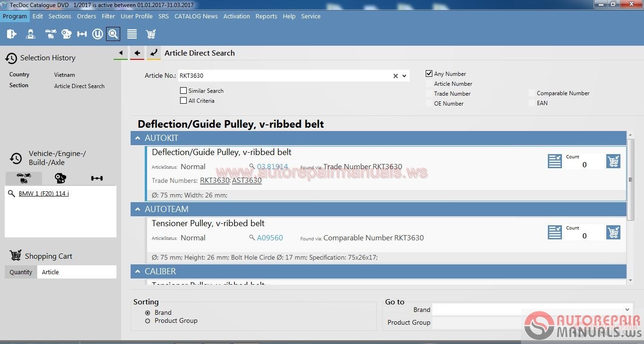Click the results list vertical scrollbar thumb

(631, 179)
